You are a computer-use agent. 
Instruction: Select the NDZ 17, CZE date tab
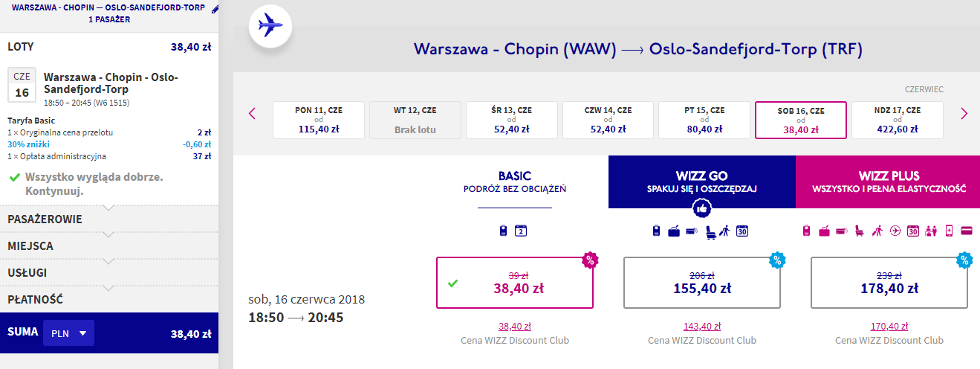898,120
